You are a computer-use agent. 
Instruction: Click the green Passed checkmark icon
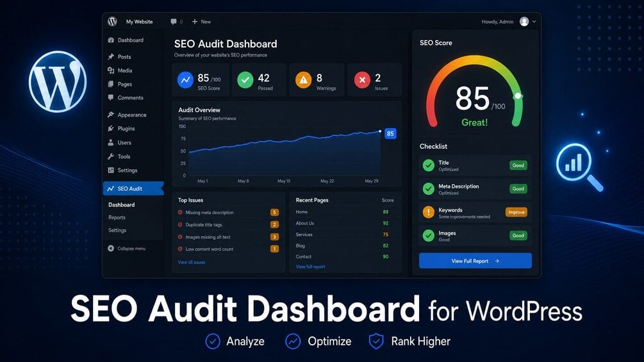(x=245, y=80)
